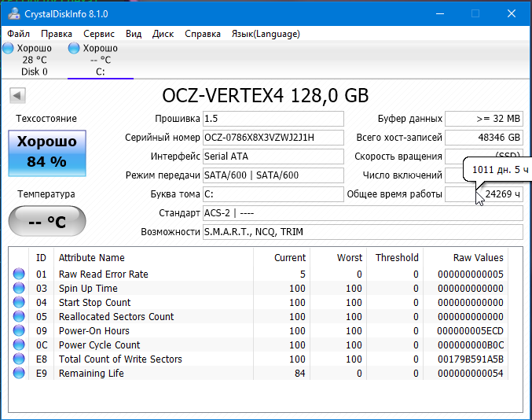The height and width of the screenshot is (420, 532).
Task: Click the serial number field
Action: coord(273,138)
